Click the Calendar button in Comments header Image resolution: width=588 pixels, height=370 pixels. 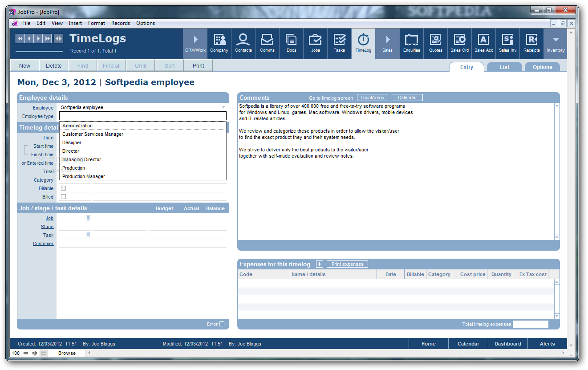point(407,98)
